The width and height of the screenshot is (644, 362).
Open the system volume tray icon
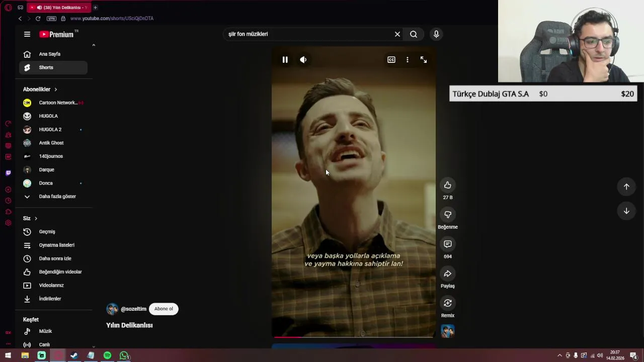(x=600, y=355)
